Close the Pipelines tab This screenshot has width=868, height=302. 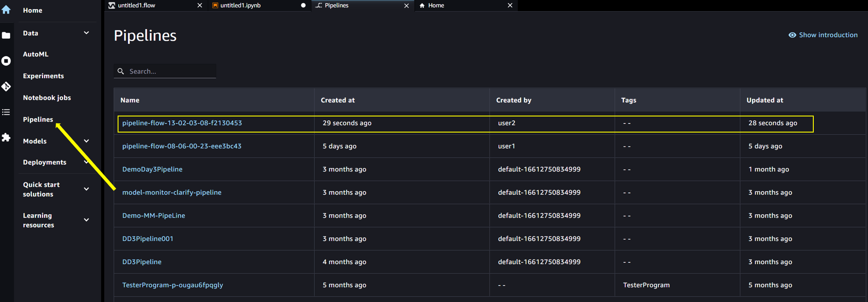point(406,5)
